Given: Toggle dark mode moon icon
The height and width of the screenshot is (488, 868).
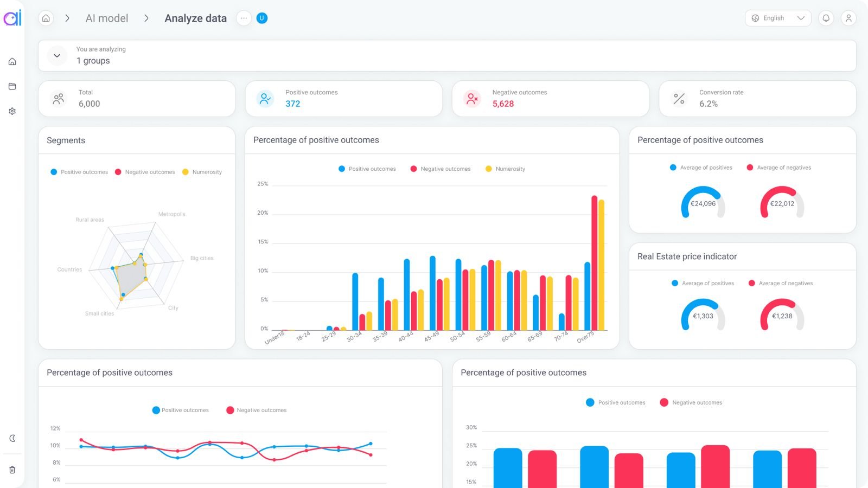Looking at the screenshot, I should pos(12,438).
